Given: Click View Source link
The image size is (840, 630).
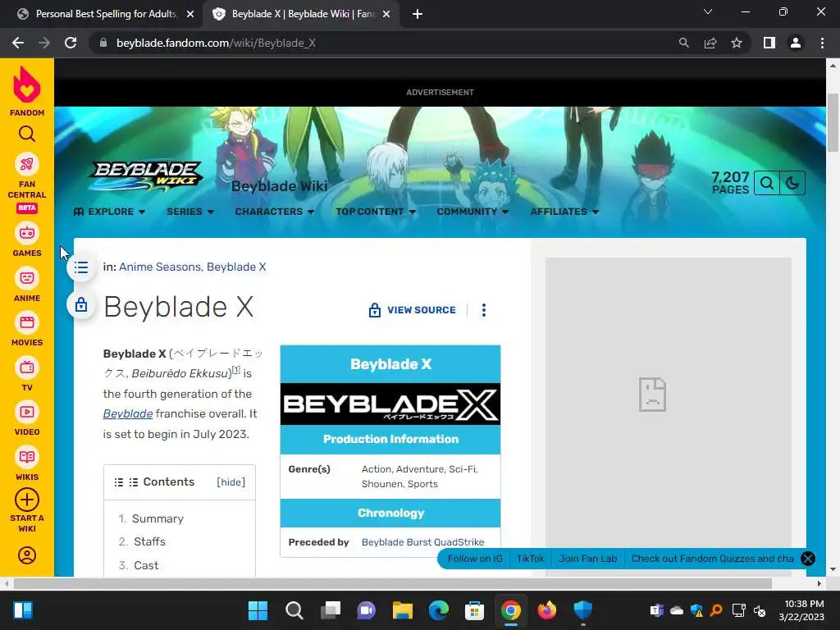Looking at the screenshot, I should (x=412, y=310).
